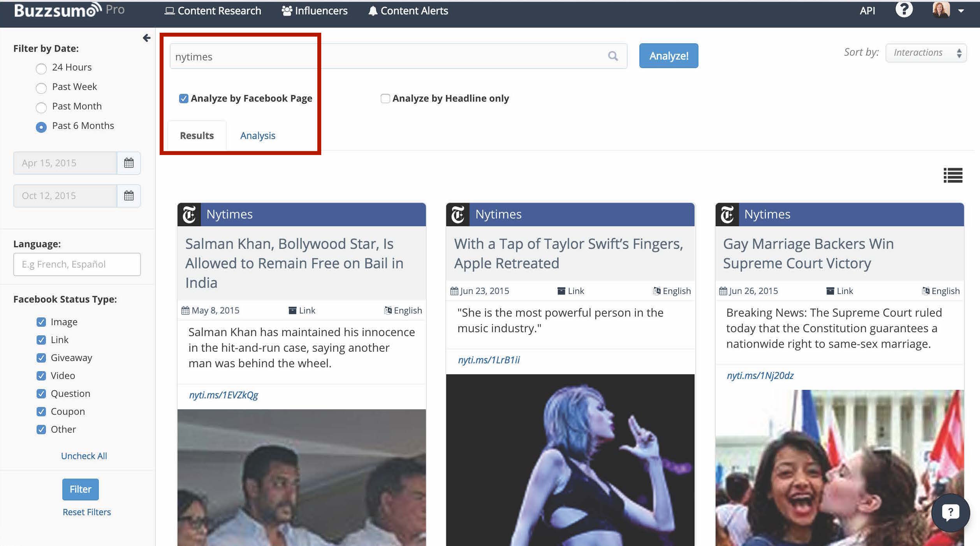Apply filters with the Filter button
This screenshot has width=980, height=546.
coord(81,489)
